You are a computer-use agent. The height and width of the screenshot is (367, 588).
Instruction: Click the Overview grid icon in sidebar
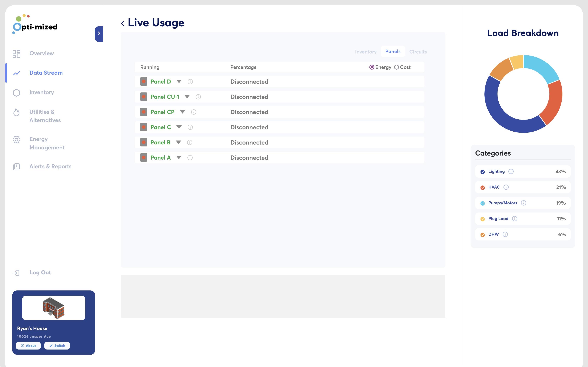[16, 54]
